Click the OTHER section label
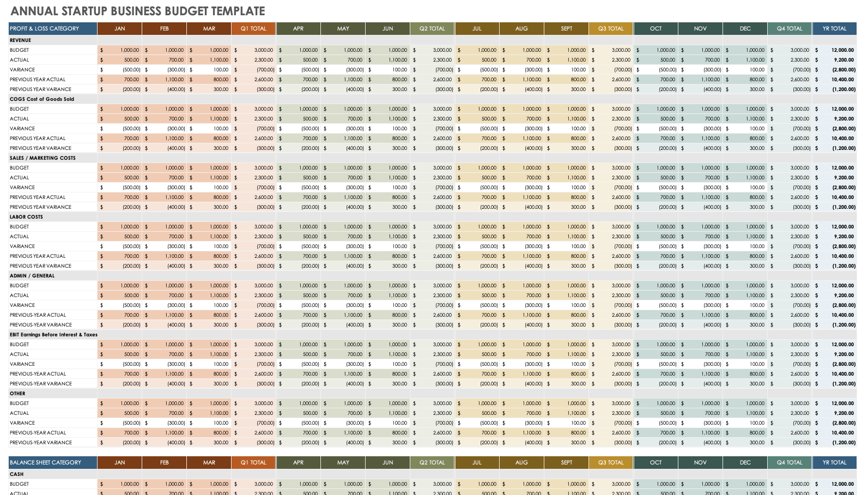The image size is (868, 495). click(x=17, y=394)
